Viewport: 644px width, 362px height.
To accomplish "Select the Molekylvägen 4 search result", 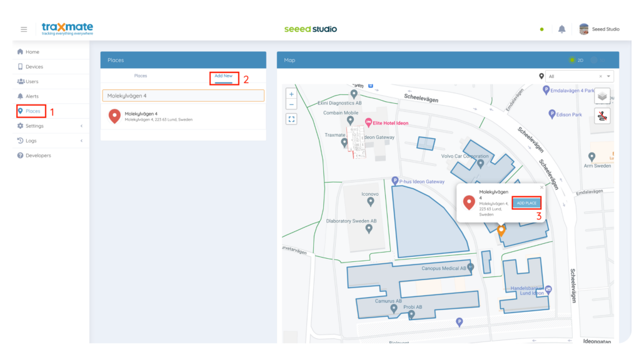I will click(x=158, y=116).
